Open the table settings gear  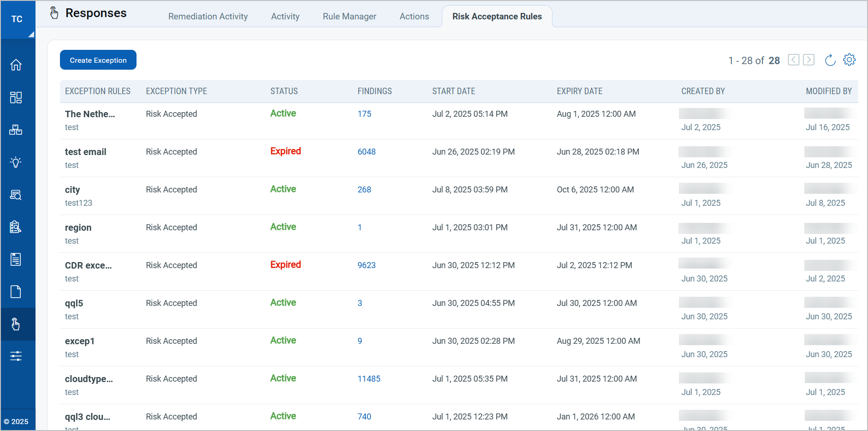[850, 60]
